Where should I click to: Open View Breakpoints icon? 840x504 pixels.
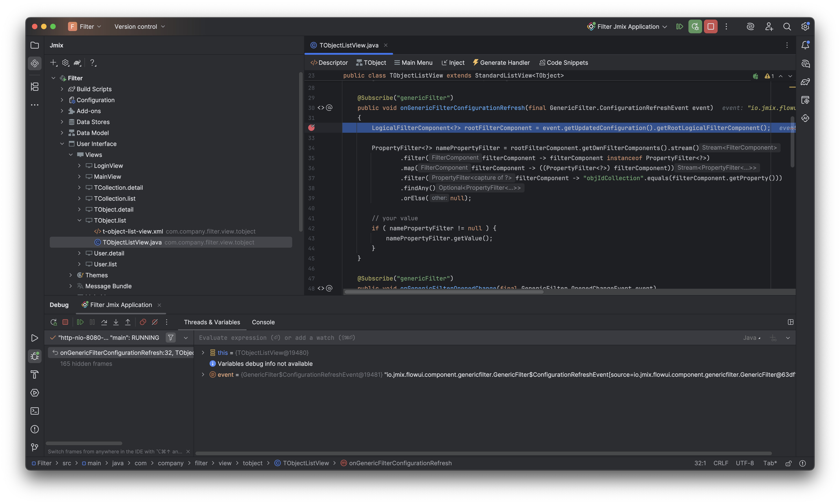(x=143, y=322)
